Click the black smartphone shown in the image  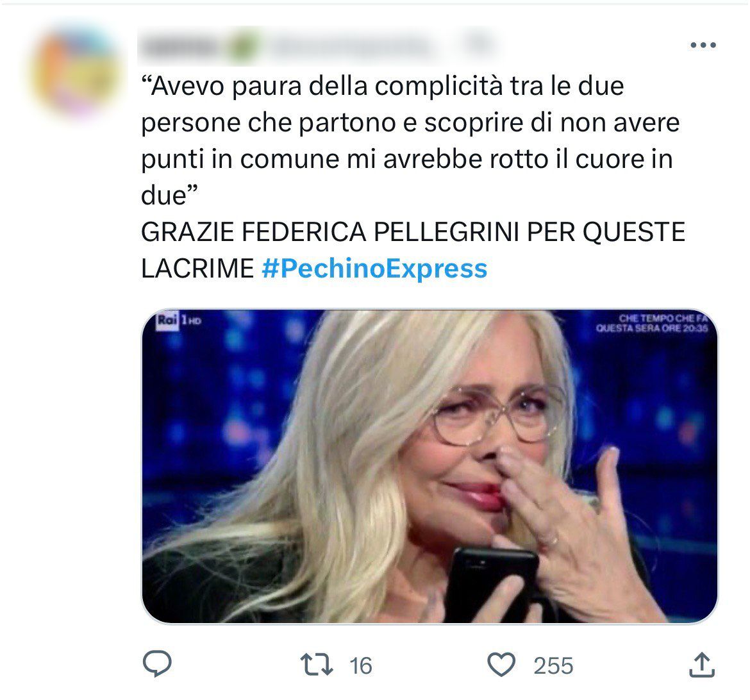(x=493, y=585)
